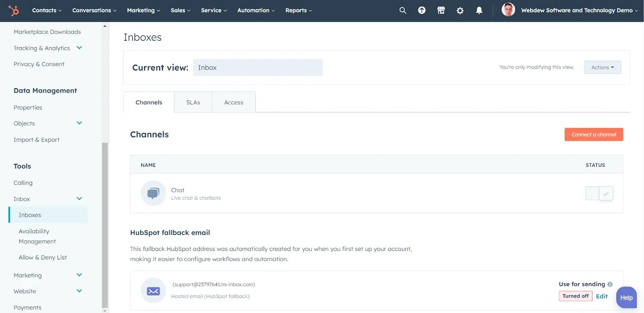Click the Chat channel bubble icon
Viewport: 644px width, 313px height.
[x=153, y=193]
